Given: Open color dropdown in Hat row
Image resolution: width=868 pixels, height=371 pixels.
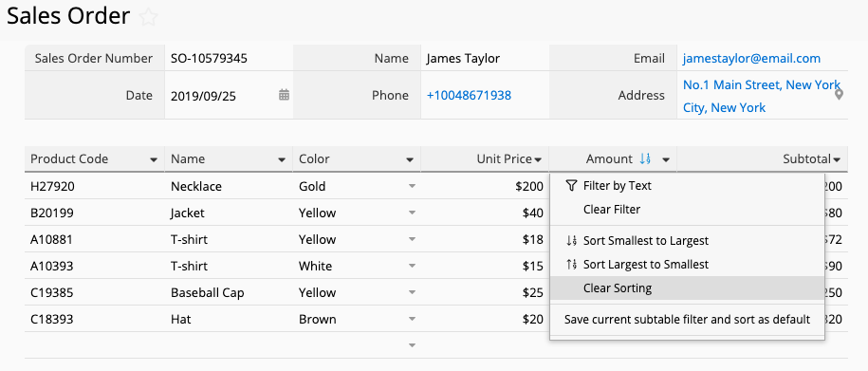Looking at the screenshot, I should (412, 320).
